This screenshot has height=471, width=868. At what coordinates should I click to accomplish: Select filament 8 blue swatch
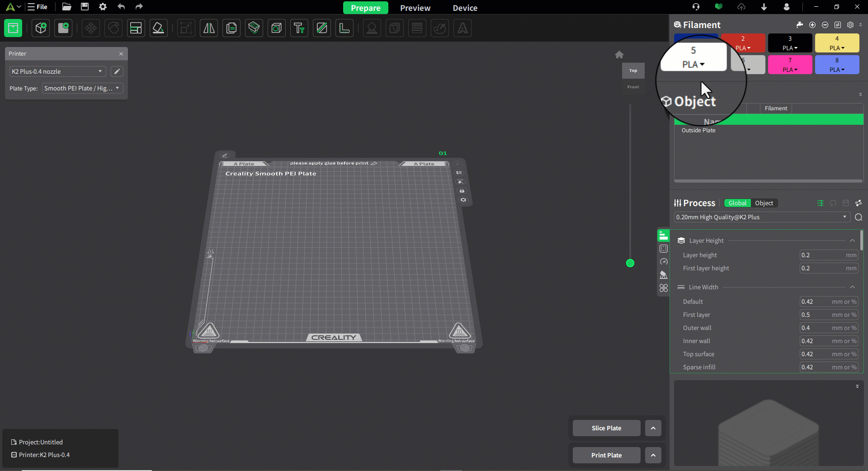coord(837,65)
